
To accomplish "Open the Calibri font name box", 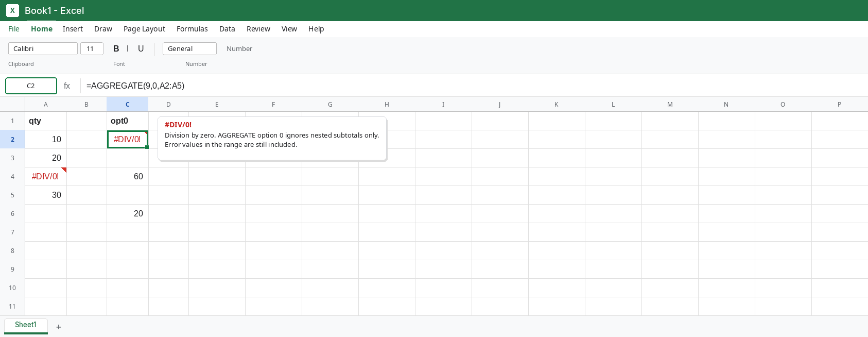I will (x=43, y=48).
